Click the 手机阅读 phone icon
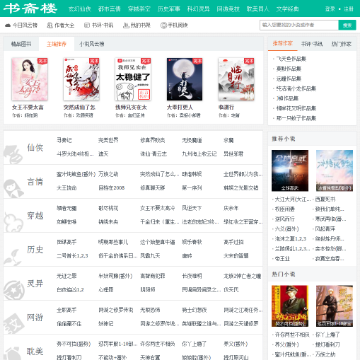 click(163, 25)
